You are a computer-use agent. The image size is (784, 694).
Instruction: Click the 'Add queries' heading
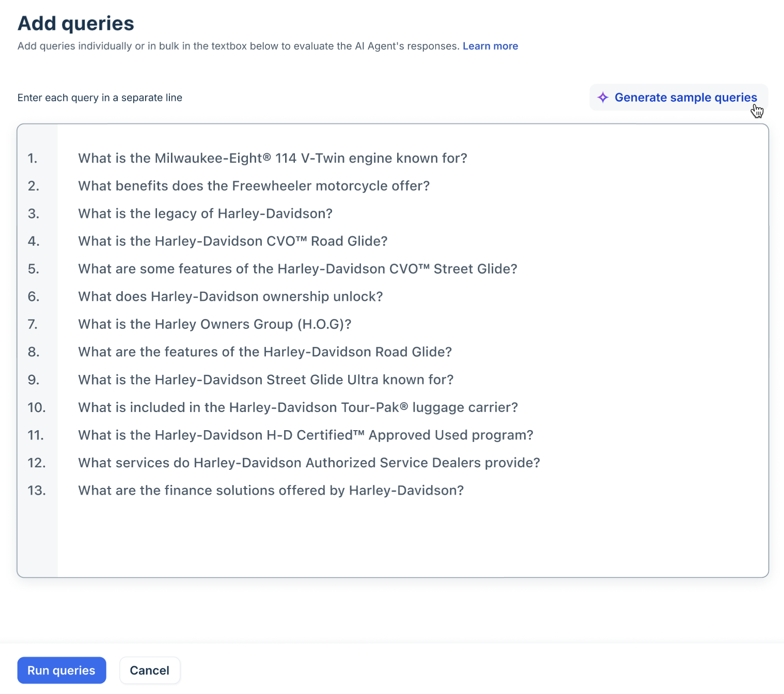click(76, 24)
